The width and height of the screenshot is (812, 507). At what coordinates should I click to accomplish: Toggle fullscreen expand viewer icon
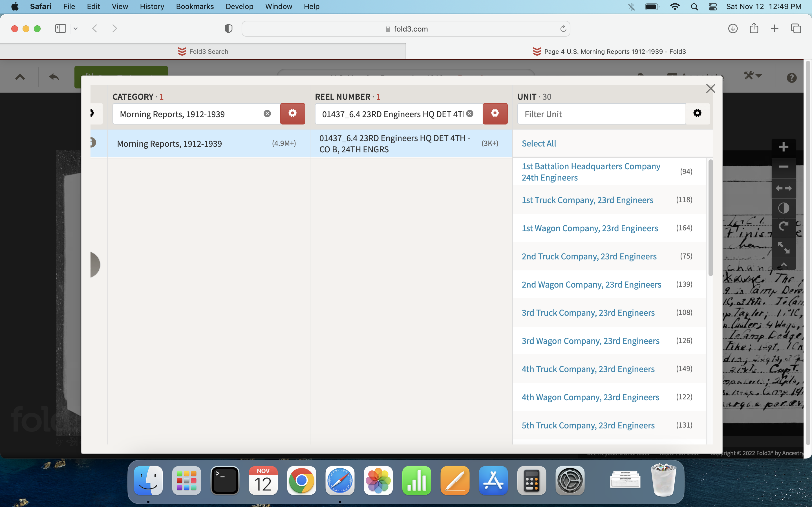click(x=783, y=248)
